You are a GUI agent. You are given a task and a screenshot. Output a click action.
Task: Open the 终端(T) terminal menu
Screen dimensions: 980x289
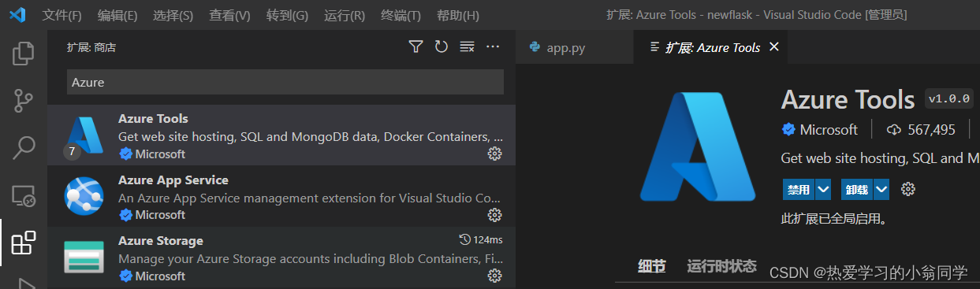point(401,15)
